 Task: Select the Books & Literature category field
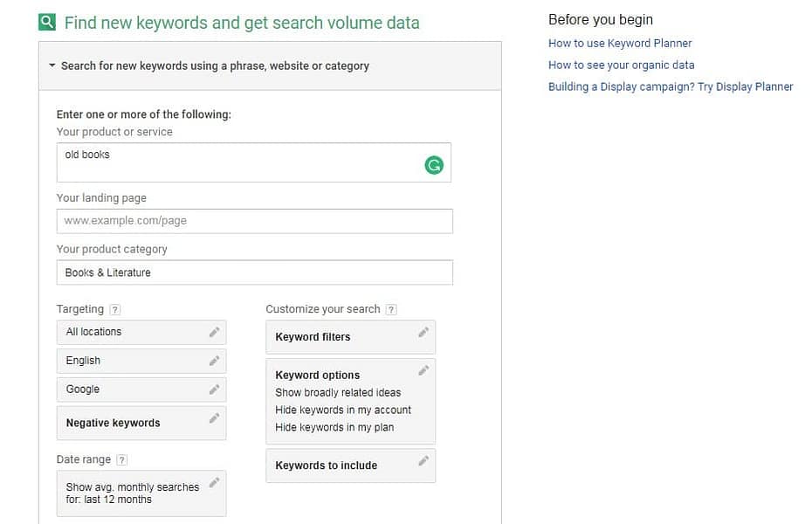point(253,272)
